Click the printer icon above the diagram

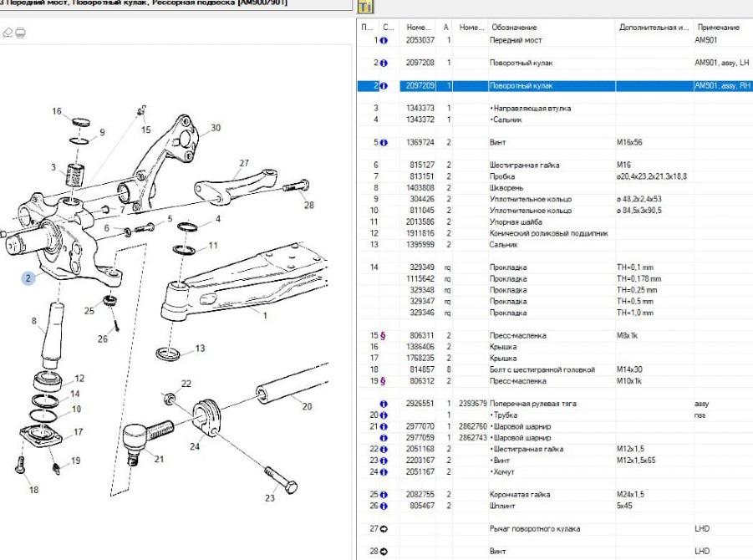(20, 33)
